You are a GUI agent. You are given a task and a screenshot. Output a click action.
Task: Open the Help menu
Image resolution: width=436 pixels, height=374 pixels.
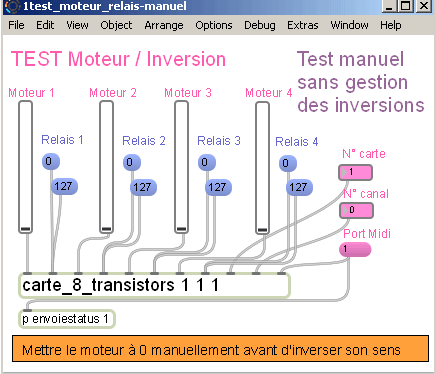pos(391,25)
